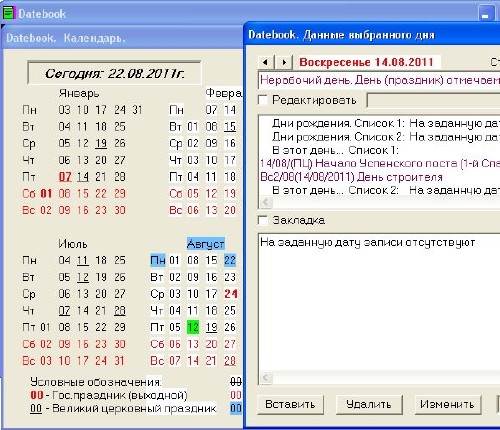
Task: Toggle the Закладка checkbox
Action: point(263,220)
